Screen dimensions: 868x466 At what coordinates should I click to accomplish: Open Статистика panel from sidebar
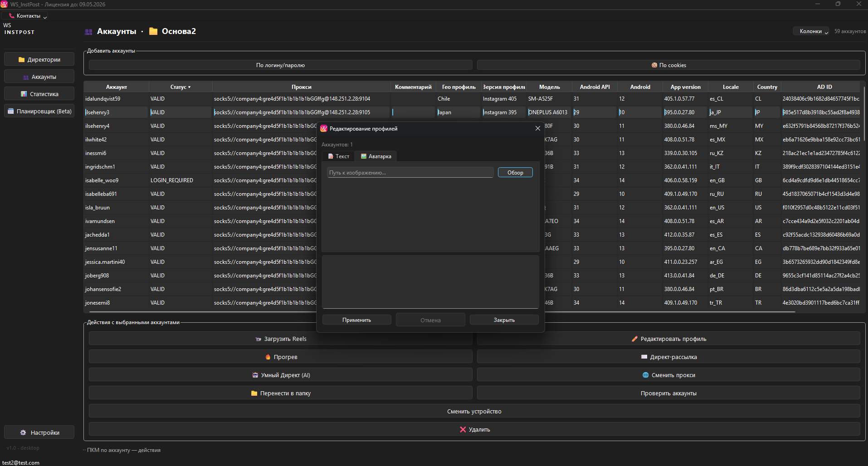(x=39, y=94)
